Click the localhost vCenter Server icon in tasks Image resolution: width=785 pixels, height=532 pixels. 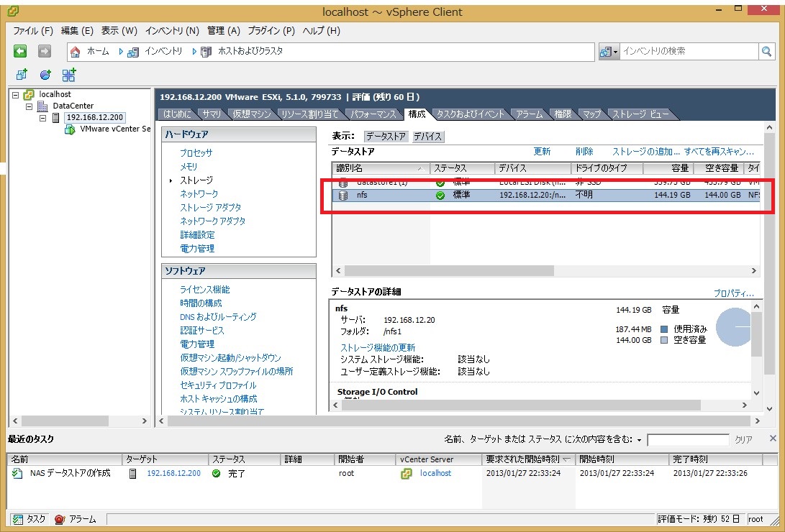(x=407, y=474)
